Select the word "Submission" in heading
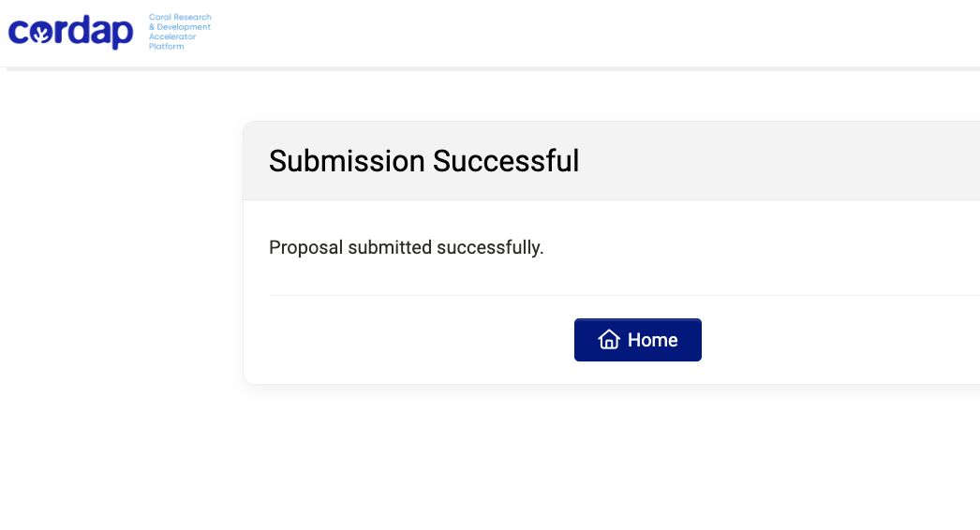 pyautogui.click(x=347, y=161)
